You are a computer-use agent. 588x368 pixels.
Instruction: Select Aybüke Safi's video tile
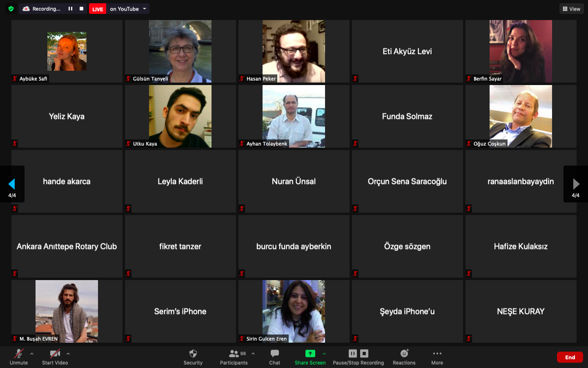[67, 51]
